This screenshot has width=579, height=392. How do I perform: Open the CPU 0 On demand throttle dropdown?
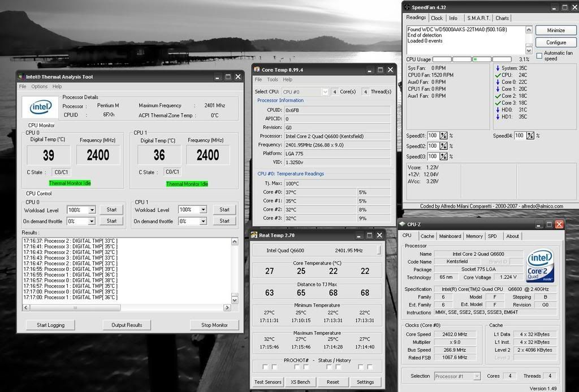click(x=92, y=221)
